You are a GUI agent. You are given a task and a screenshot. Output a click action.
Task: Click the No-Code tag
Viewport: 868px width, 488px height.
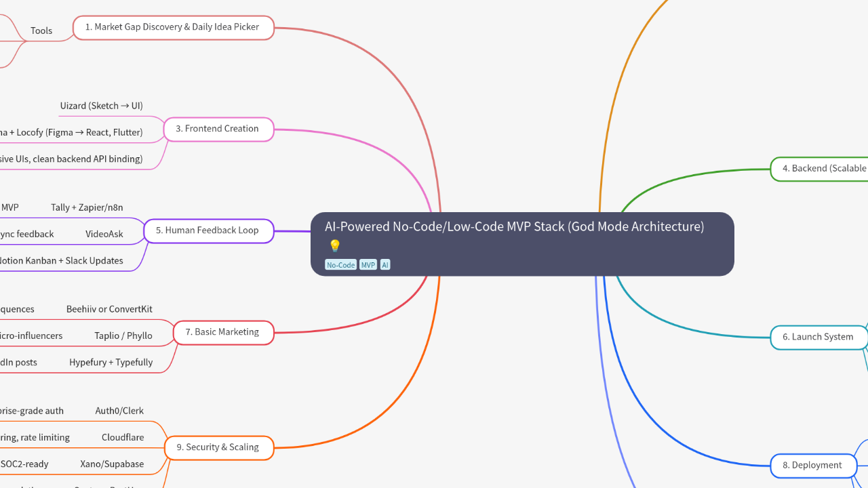[x=340, y=265]
